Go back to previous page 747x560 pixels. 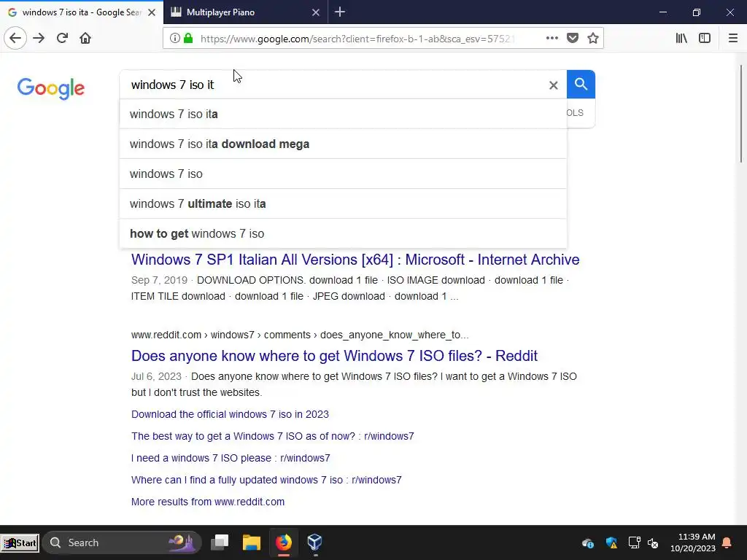15,38
